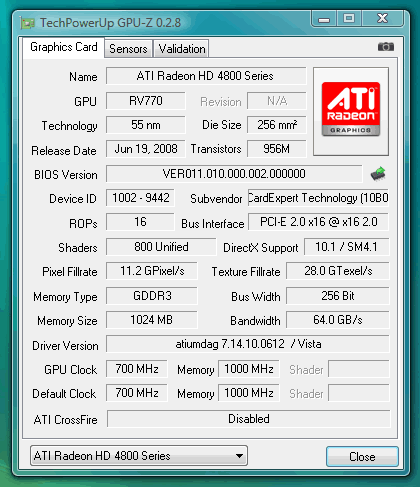Close the window with the X button

click(x=382, y=18)
